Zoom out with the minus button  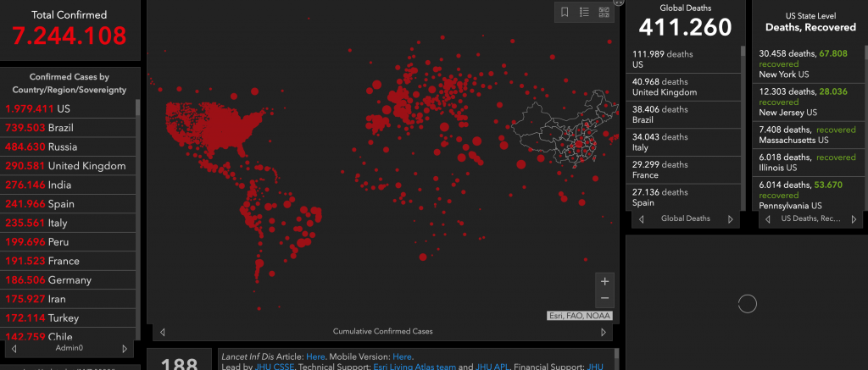[604, 299]
